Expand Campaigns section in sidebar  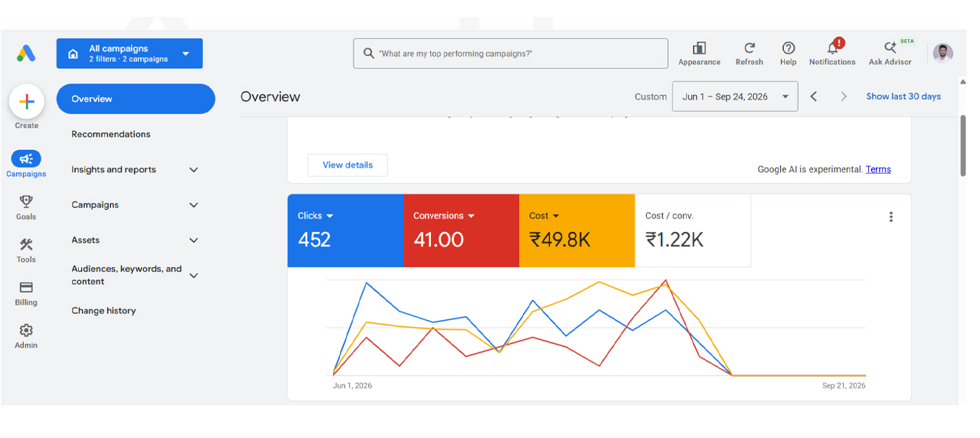point(194,205)
